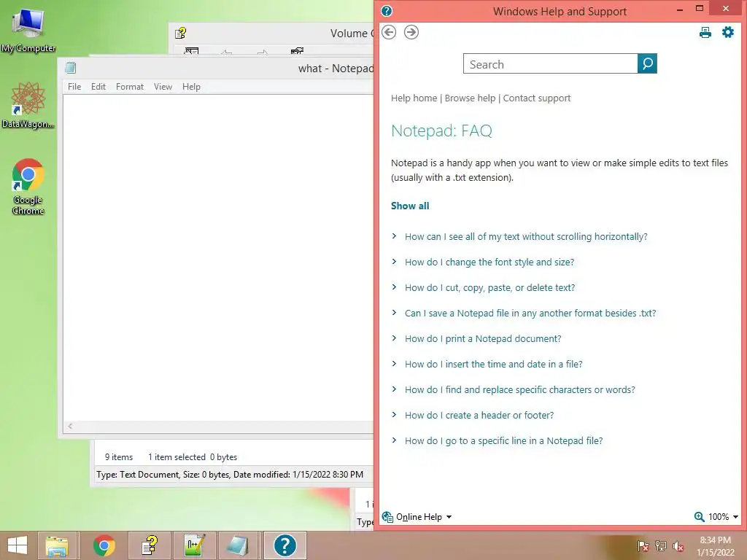The height and width of the screenshot is (560, 747).
Task: Expand 'Can I save a Notepad file' question
Action: click(x=530, y=313)
